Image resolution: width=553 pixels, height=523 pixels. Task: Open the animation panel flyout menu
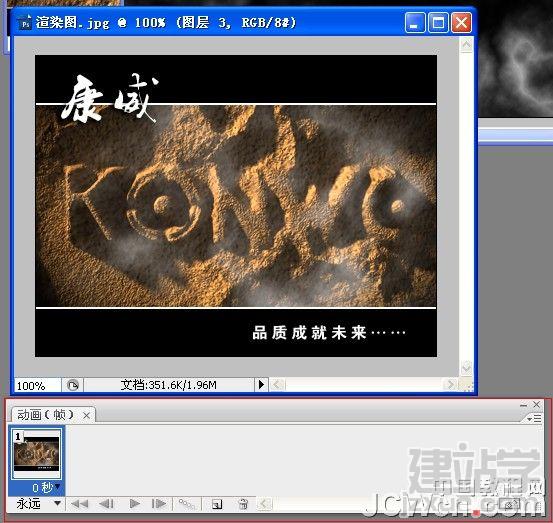point(534,419)
